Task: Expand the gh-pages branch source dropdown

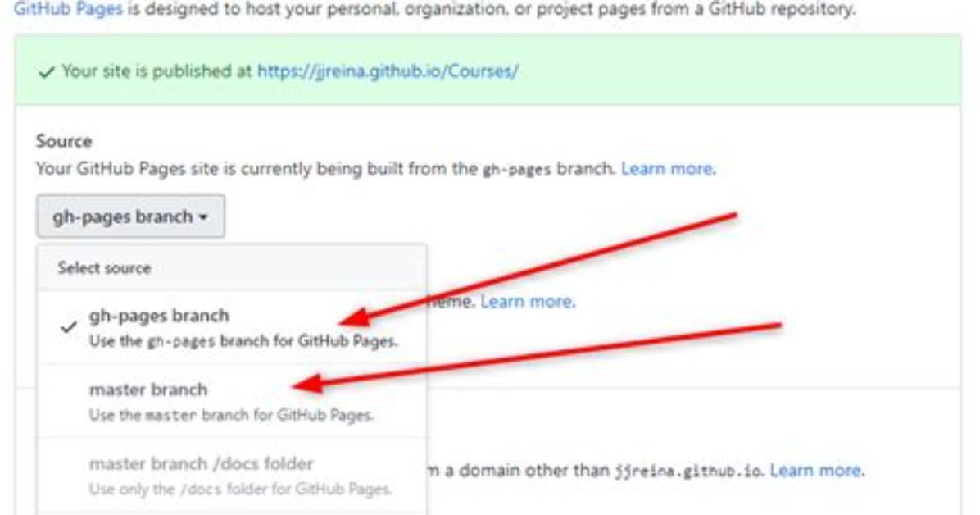Action: coord(130,216)
